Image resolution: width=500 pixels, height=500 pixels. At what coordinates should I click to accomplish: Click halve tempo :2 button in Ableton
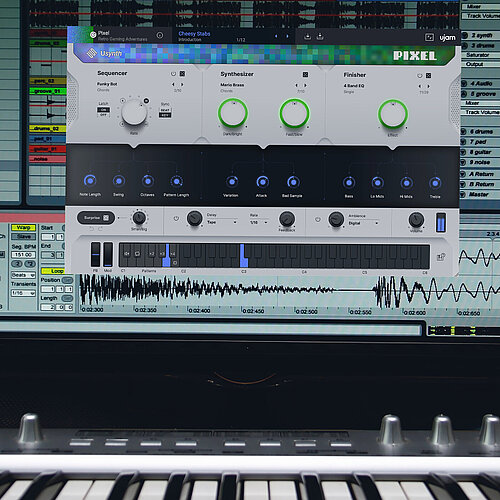pos(17,264)
